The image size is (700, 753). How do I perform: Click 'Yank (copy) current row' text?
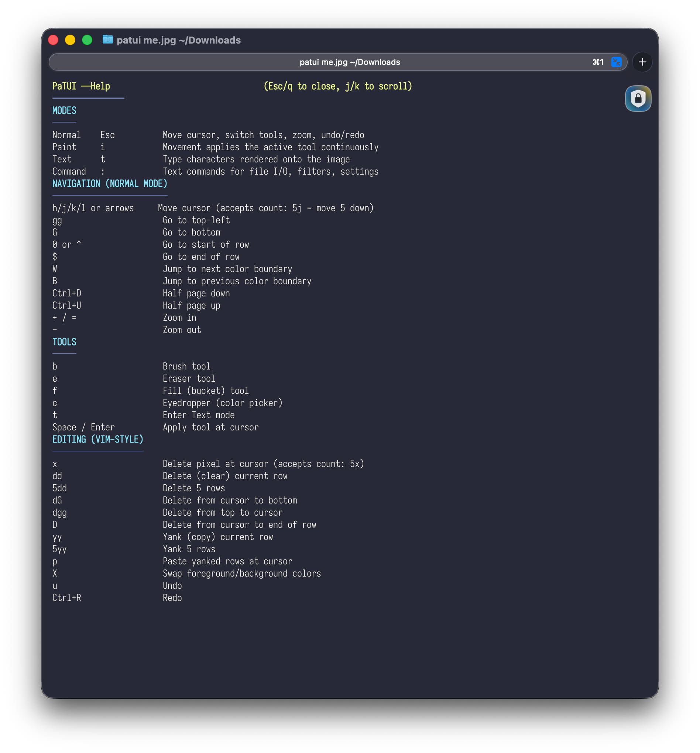click(218, 537)
